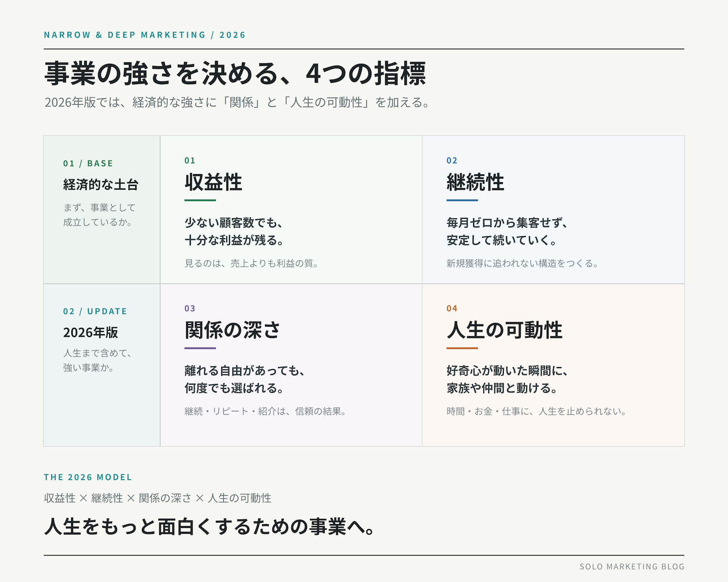Click the number '01' above 収益性
This screenshot has width=728, height=582.
click(190, 161)
